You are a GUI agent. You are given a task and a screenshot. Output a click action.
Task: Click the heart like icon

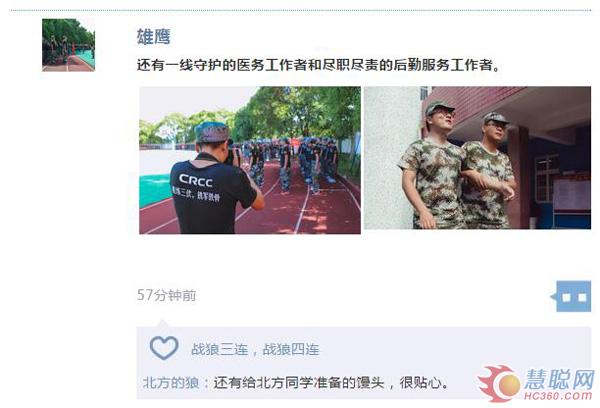point(164,348)
